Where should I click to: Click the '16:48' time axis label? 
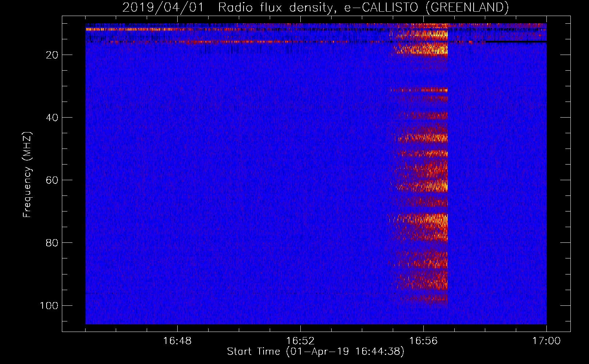pos(177,341)
